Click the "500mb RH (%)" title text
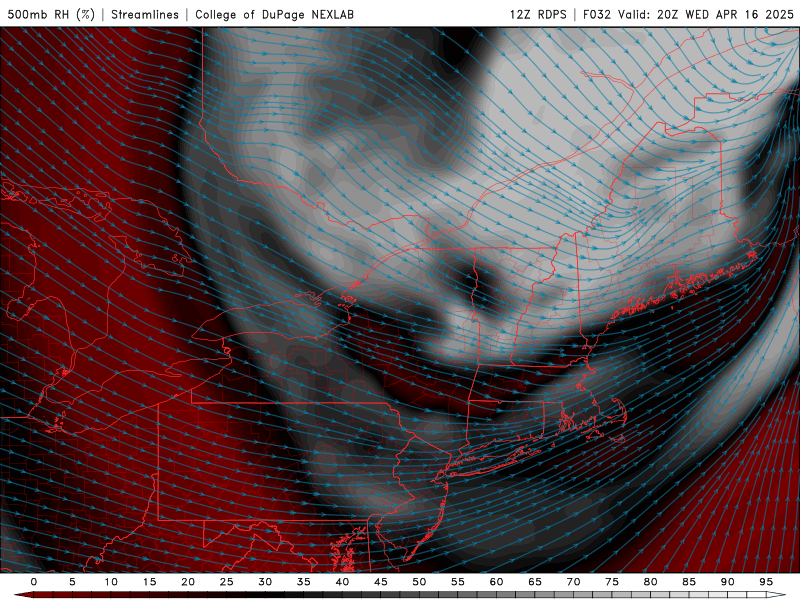Screen dimensions: 800x600 coord(51,14)
